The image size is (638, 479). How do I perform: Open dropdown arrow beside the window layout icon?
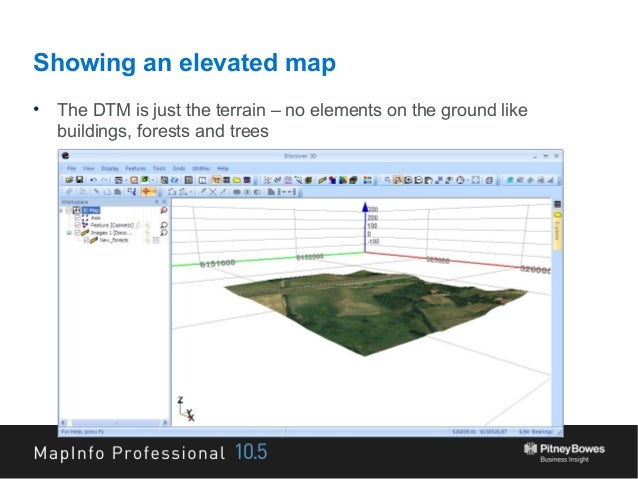pyautogui.click(x=126, y=180)
